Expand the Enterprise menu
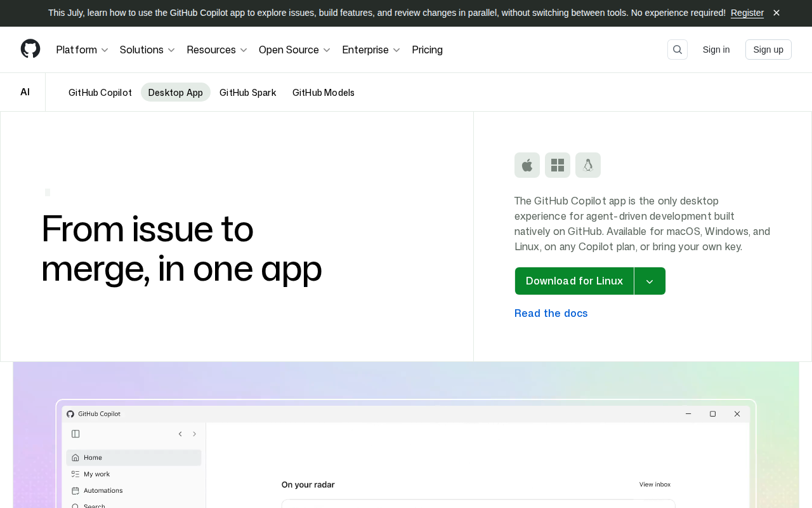Screen dimensions: 812x508 click(x=371, y=50)
